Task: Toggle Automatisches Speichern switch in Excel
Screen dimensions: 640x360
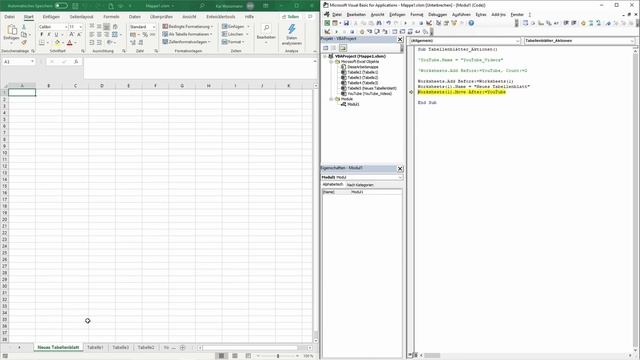Action: [61, 6]
